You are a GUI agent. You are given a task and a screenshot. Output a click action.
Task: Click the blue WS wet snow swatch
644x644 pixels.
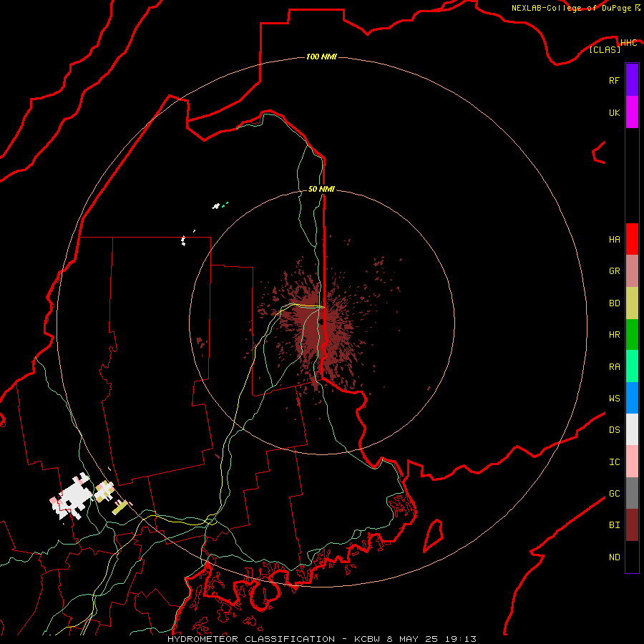pos(632,398)
